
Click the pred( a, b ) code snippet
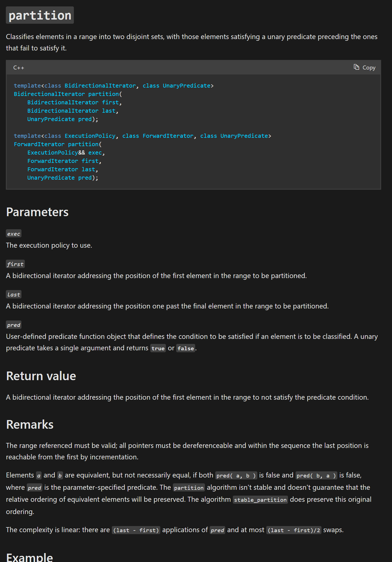coord(236,476)
